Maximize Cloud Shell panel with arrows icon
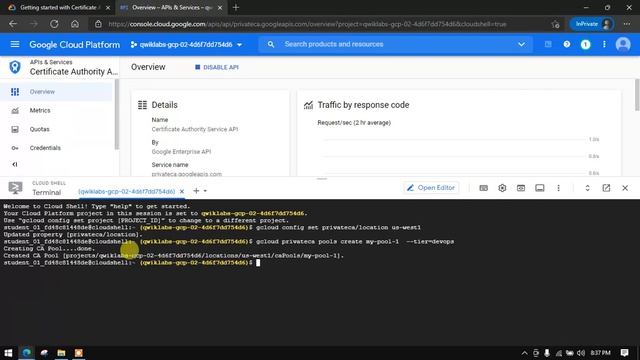This screenshot has height=360, width=640. click(587, 188)
